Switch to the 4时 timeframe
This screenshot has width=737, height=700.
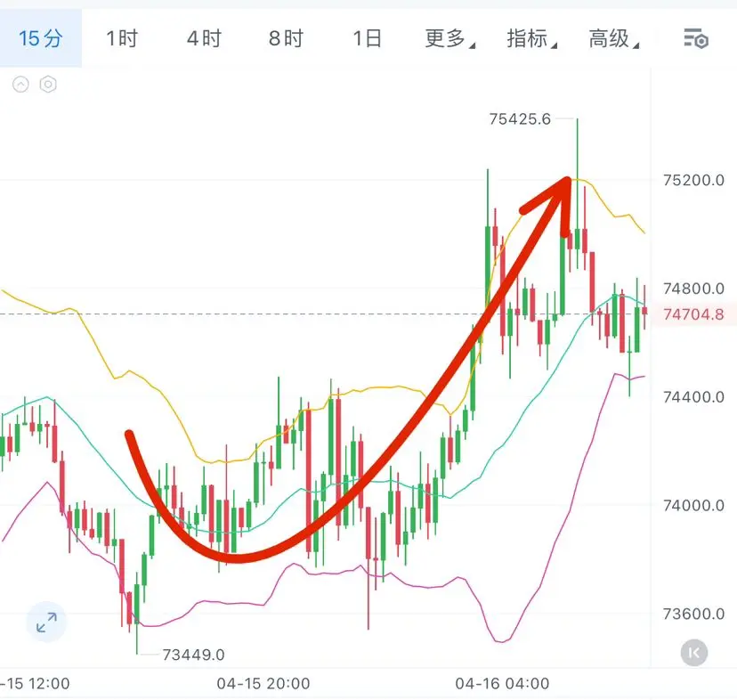tap(204, 38)
